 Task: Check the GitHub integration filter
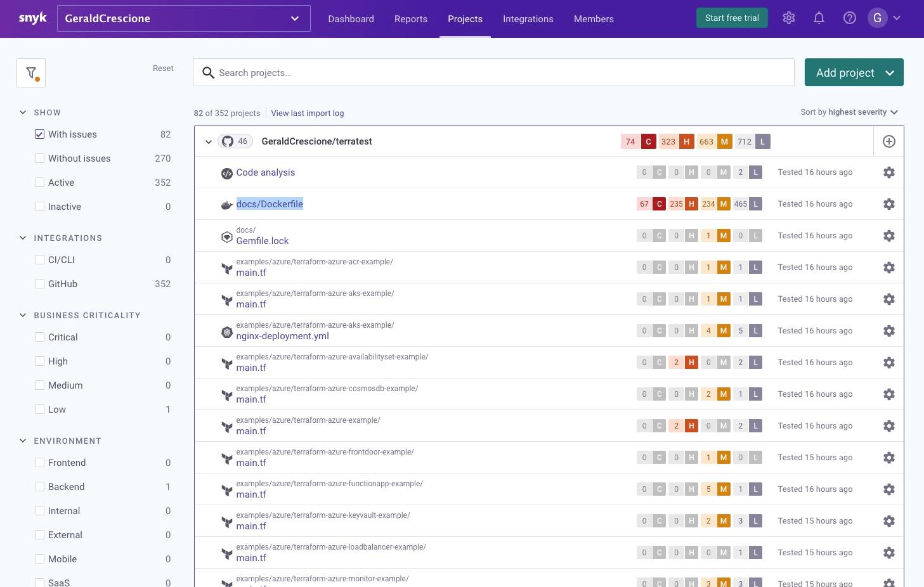pyautogui.click(x=39, y=284)
